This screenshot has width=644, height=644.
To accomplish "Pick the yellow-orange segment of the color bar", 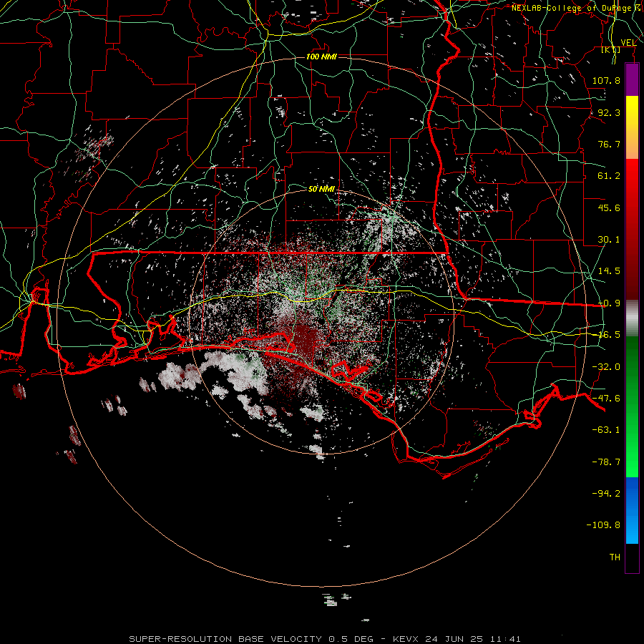I will pos(632,127).
